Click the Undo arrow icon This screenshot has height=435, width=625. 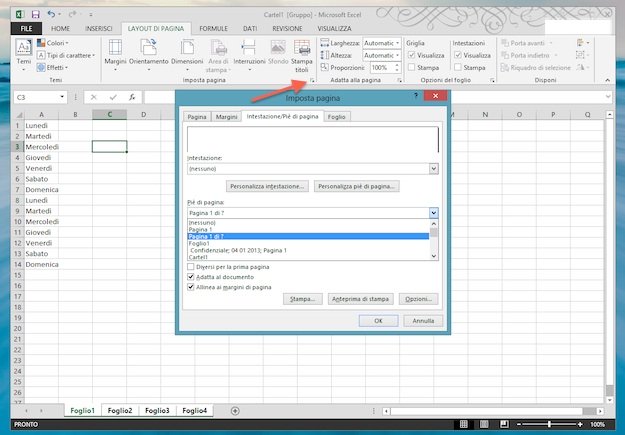(51, 14)
